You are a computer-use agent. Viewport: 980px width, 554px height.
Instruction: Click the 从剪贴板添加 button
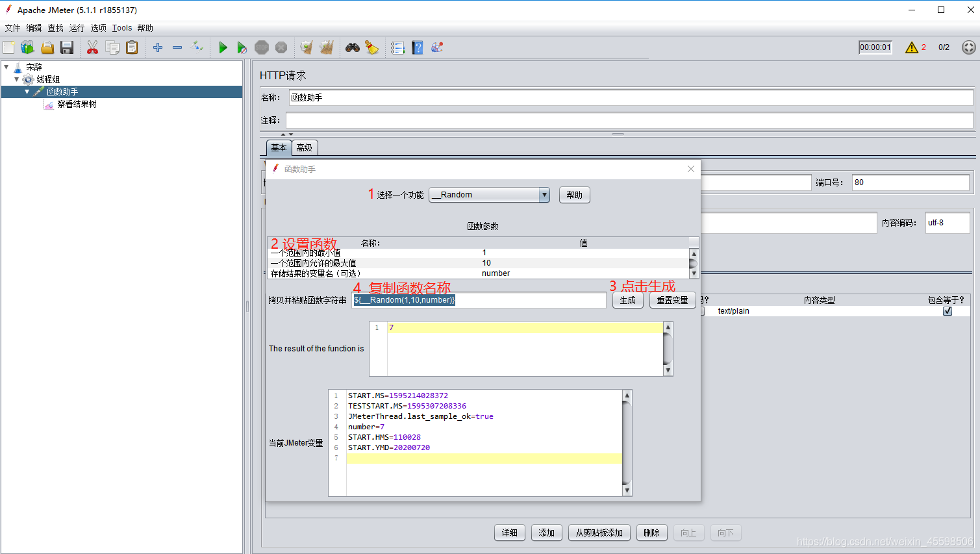click(599, 533)
